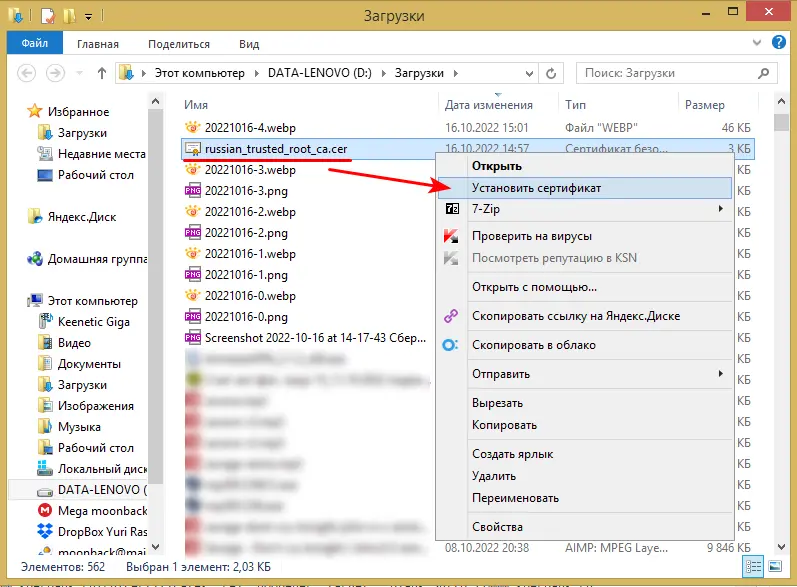
Task: Click the Yandex.Disk link icon
Action: (x=451, y=316)
